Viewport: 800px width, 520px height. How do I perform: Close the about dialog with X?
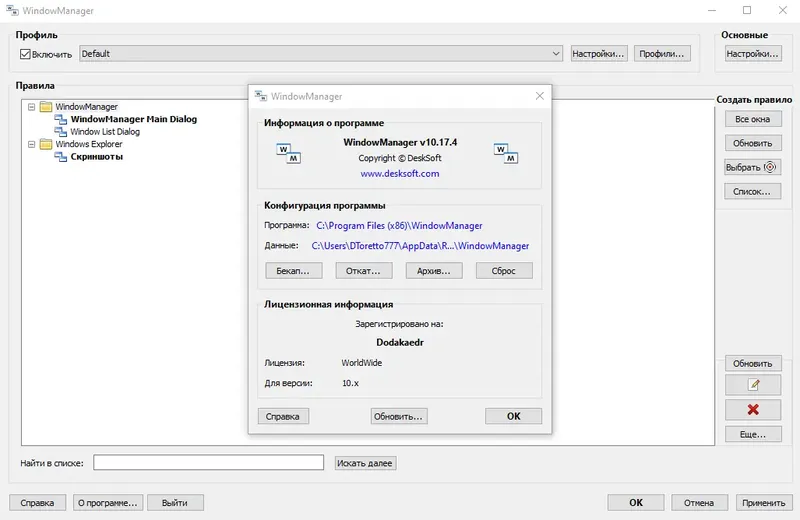tap(540, 96)
